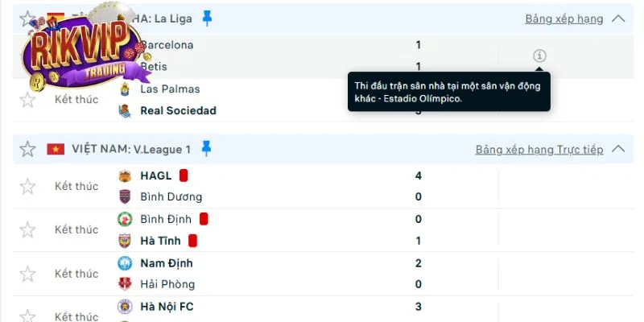This screenshot has width=644, height=322.
Task: Collapse the V.League 1 section chevron
Action: (x=618, y=149)
